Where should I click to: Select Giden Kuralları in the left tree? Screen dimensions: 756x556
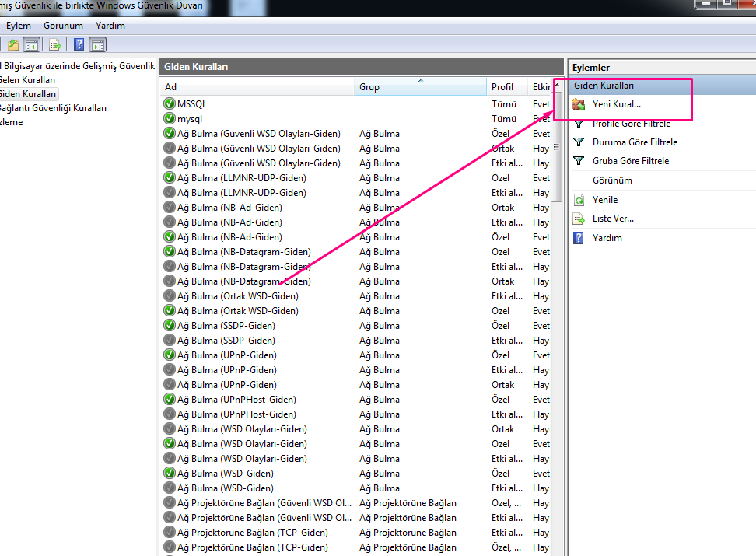click(x=28, y=94)
